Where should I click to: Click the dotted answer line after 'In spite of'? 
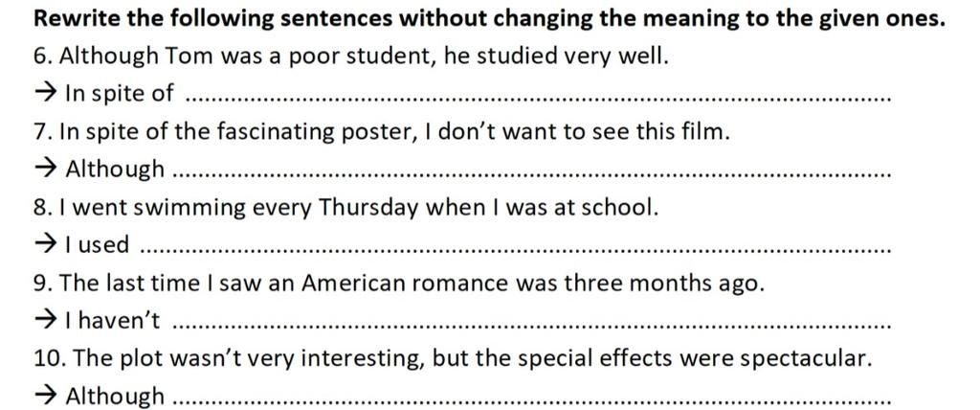(x=536, y=99)
